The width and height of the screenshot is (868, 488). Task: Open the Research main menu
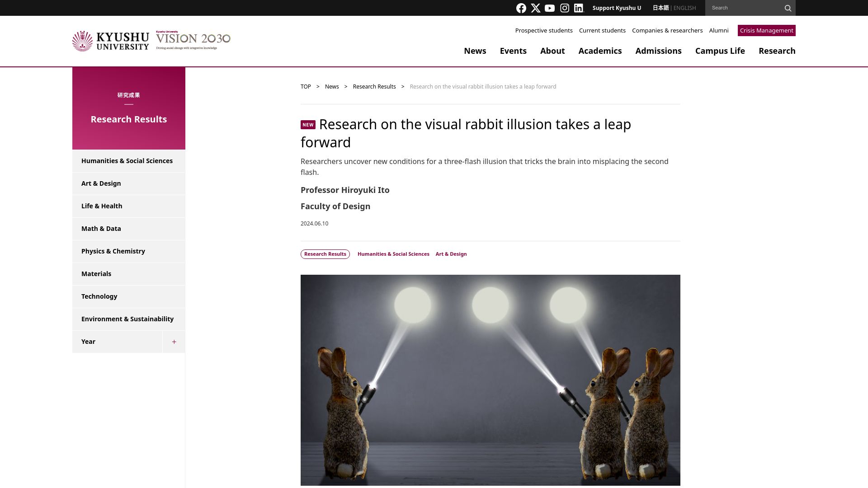click(x=777, y=51)
